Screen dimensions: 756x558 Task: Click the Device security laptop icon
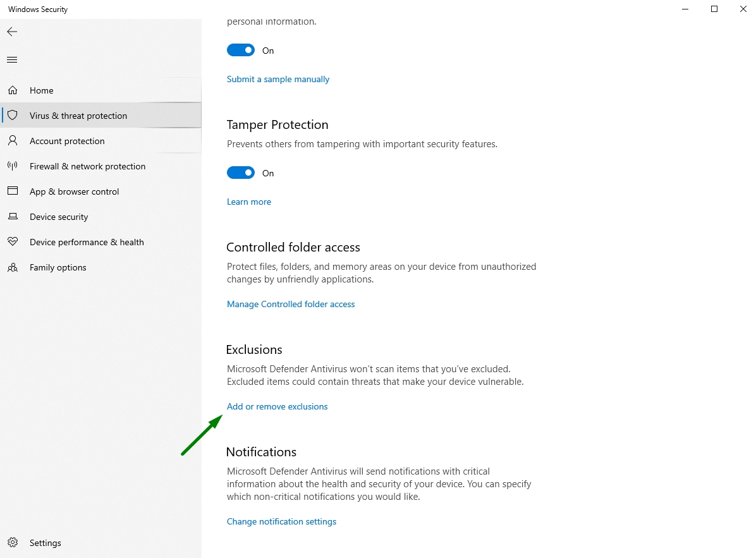(x=13, y=216)
